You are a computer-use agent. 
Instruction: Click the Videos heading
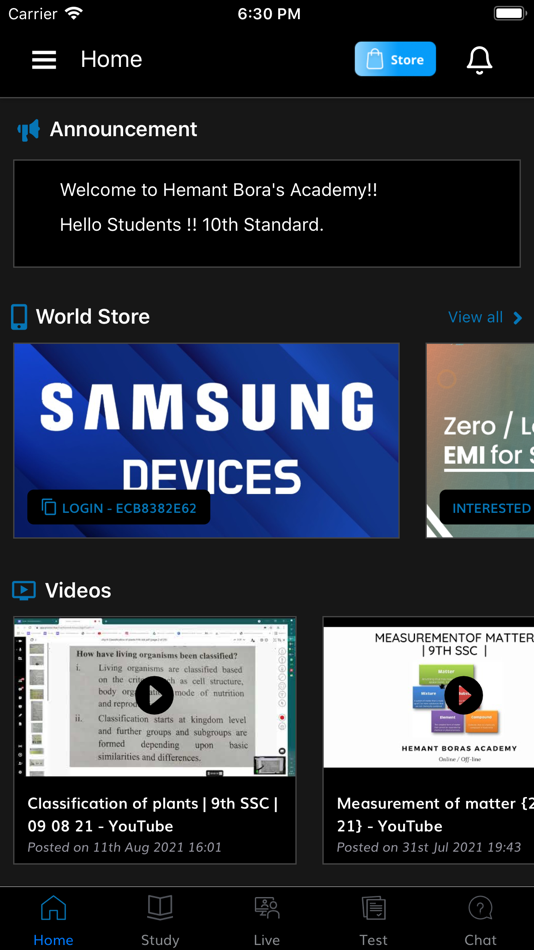click(78, 591)
